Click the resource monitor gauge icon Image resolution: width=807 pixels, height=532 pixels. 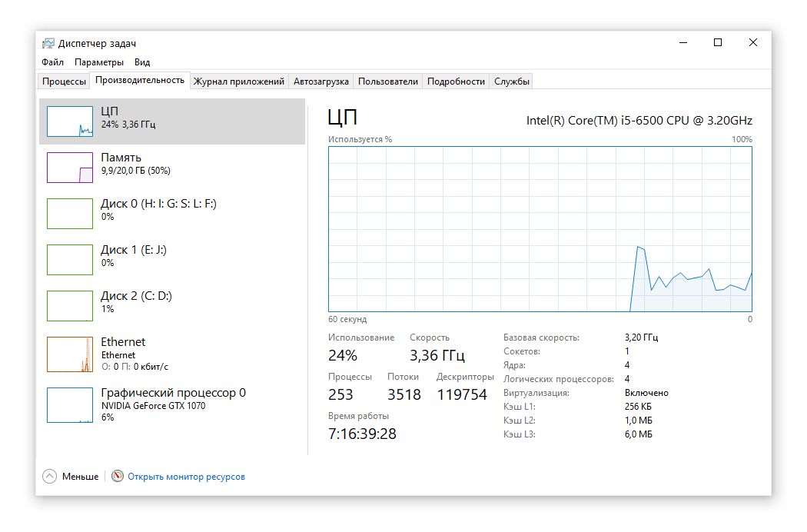pyautogui.click(x=118, y=477)
